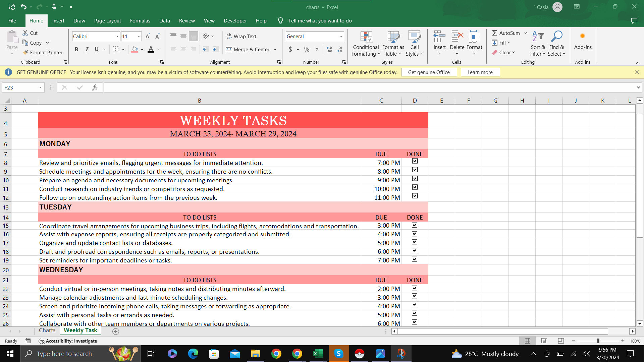Screen dimensions: 644x362
Task: Apply Italic formatting
Action: [x=87, y=50]
